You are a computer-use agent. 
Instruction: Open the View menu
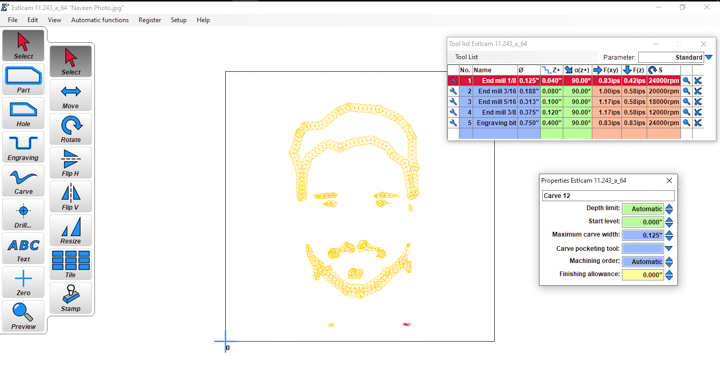[54, 20]
